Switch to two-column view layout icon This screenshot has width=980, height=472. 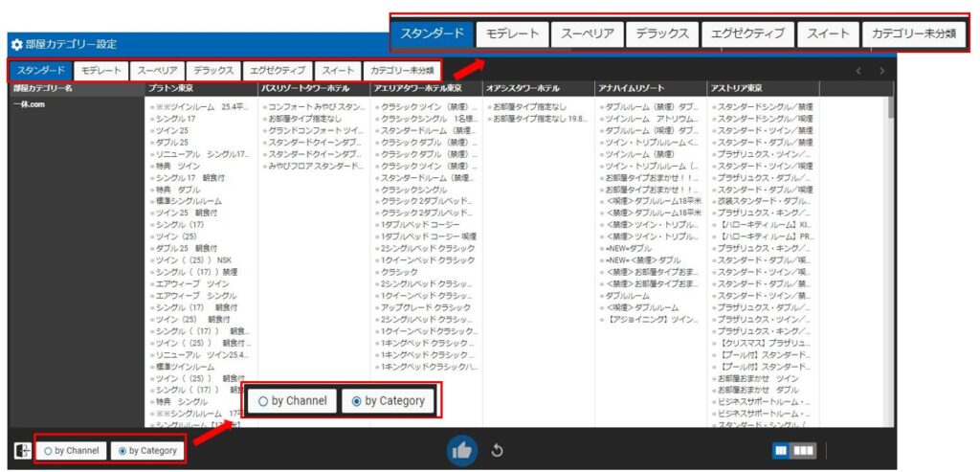click(780, 450)
